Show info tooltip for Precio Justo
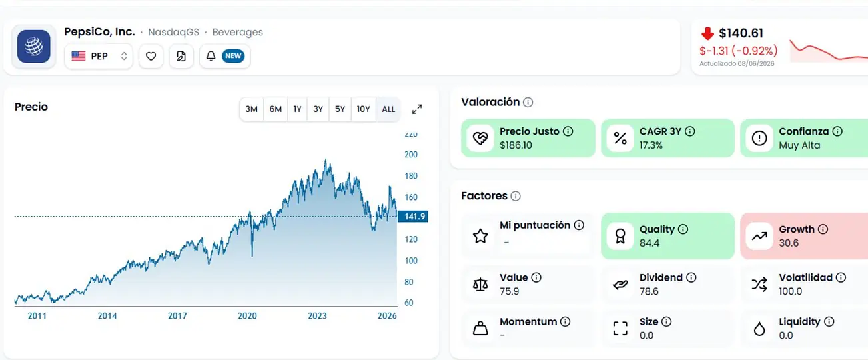The width and height of the screenshot is (868, 360). pyautogui.click(x=568, y=132)
